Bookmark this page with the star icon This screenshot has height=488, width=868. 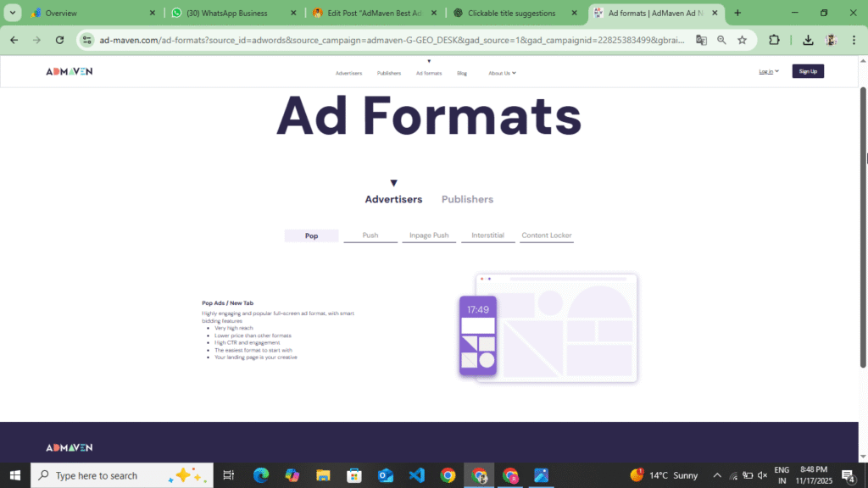tap(741, 40)
